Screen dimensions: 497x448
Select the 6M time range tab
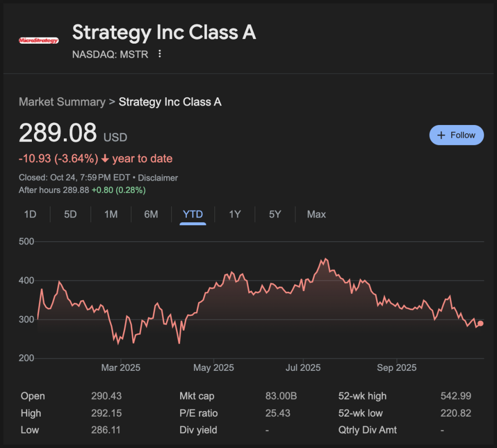coord(151,214)
